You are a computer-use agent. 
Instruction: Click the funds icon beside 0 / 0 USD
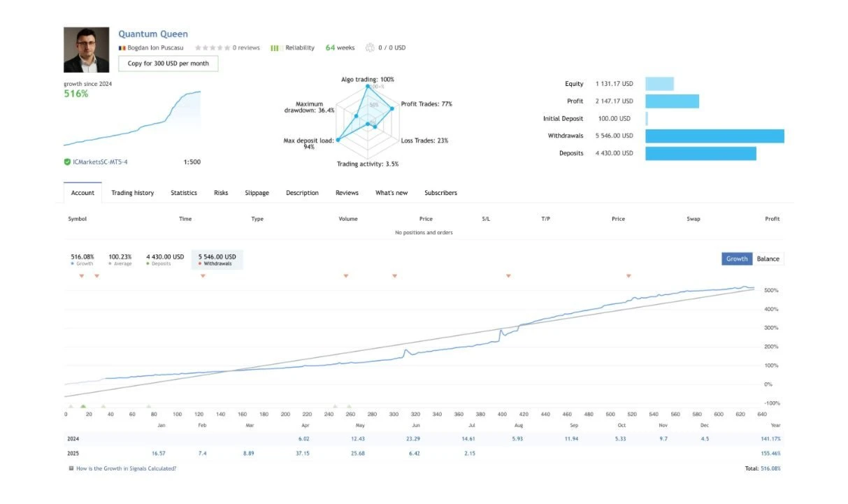tap(370, 48)
